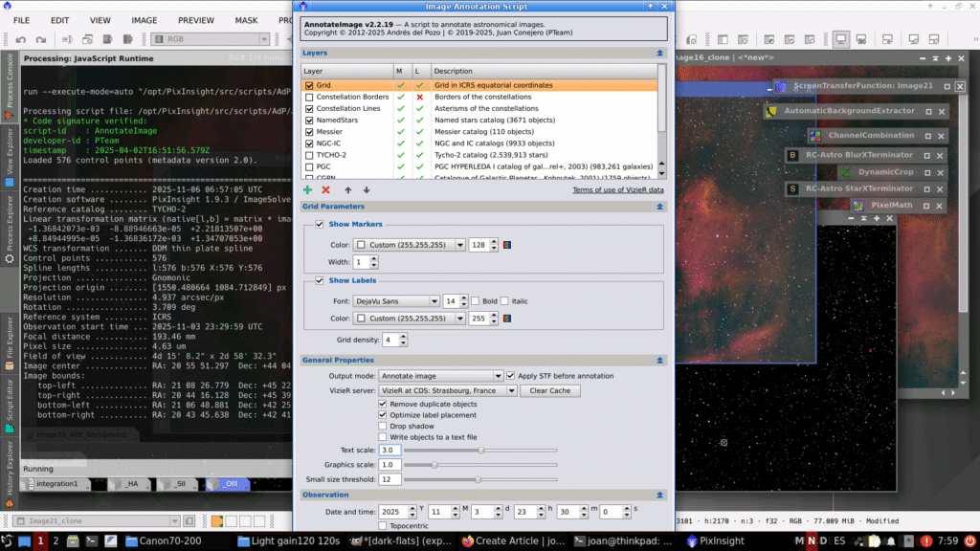Click the Text scale slider handle
980x551 pixels.
(x=480, y=450)
